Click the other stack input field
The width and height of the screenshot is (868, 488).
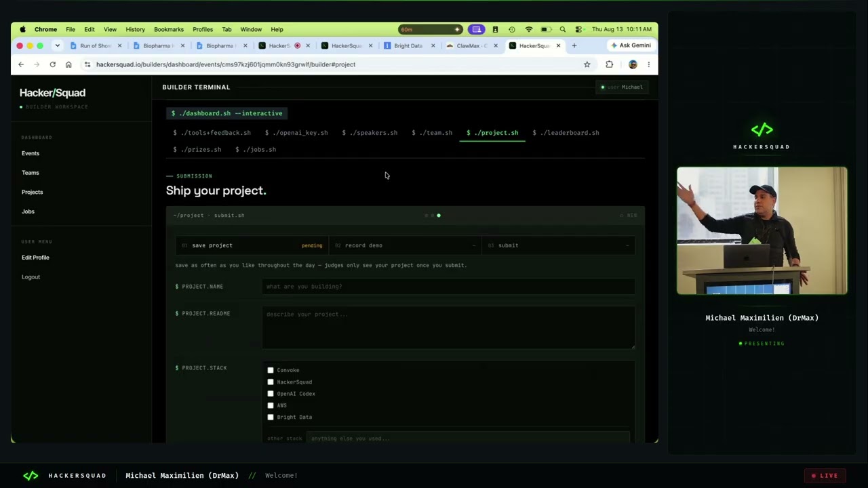tap(468, 439)
